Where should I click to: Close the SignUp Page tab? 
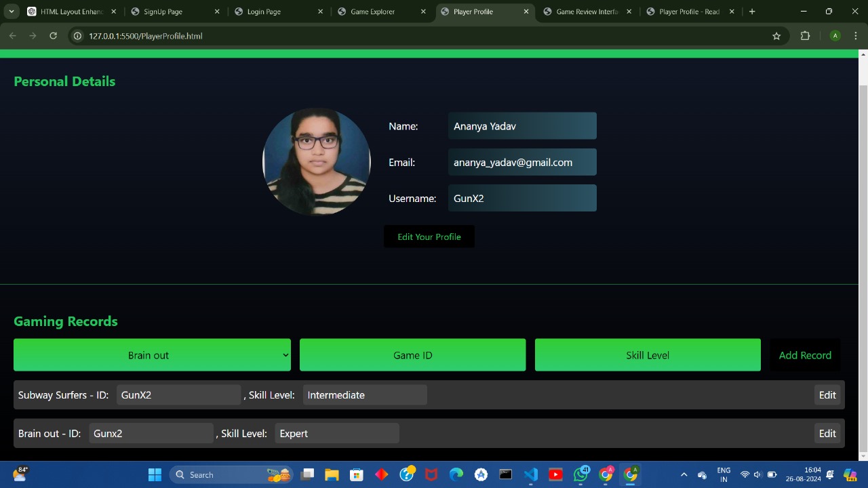[217, 12]
